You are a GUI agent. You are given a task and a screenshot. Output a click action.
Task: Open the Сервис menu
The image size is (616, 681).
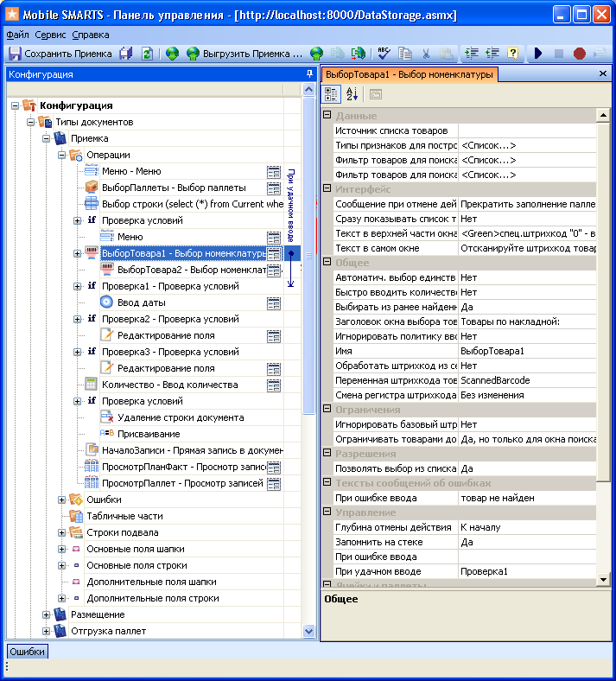point(50,35)
